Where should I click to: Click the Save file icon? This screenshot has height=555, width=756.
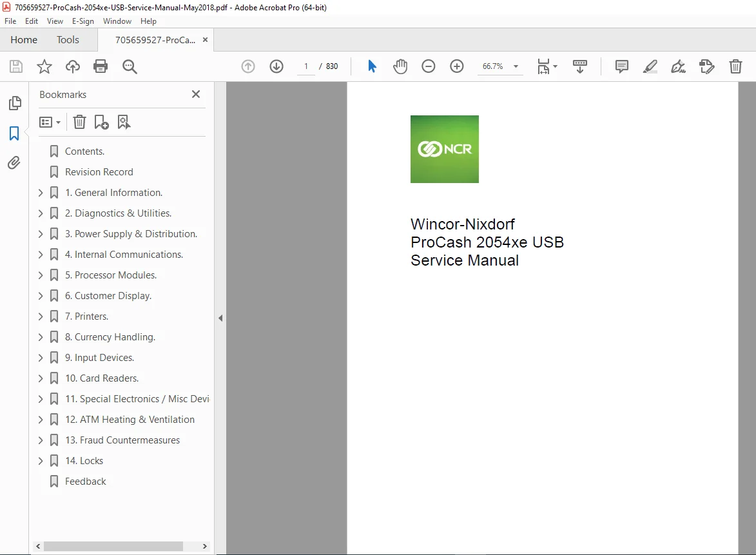16,66
